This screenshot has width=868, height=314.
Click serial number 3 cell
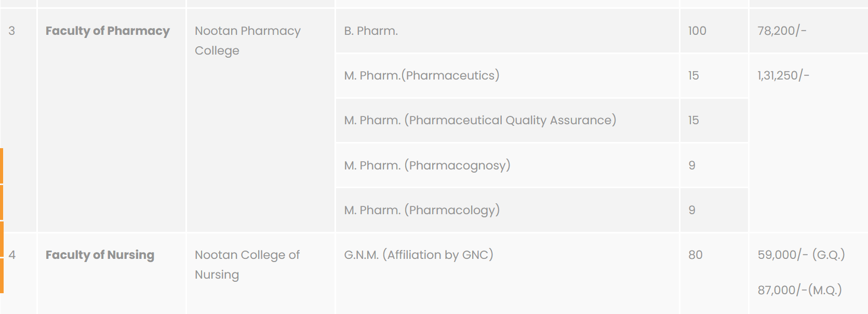pos(11,31)
